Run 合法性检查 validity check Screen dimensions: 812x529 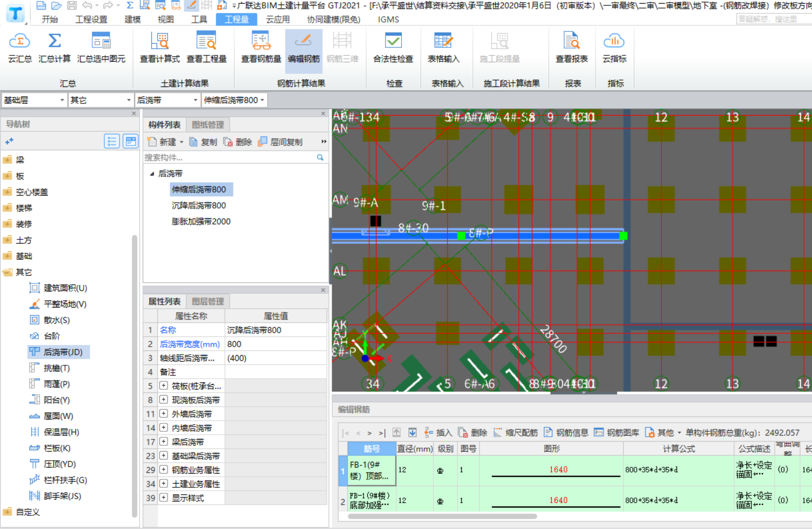(x=393, y=48)
